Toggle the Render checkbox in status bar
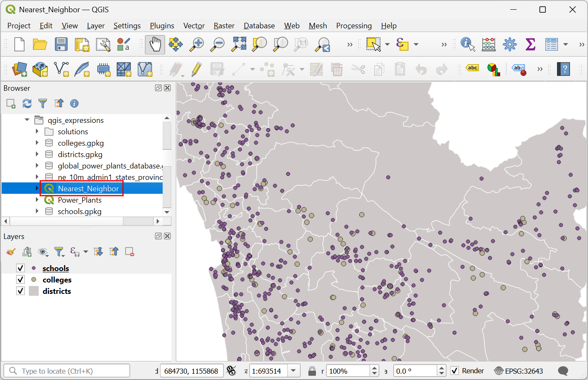The height and width of the screenshot is (380, 588). tap(455, 371)
